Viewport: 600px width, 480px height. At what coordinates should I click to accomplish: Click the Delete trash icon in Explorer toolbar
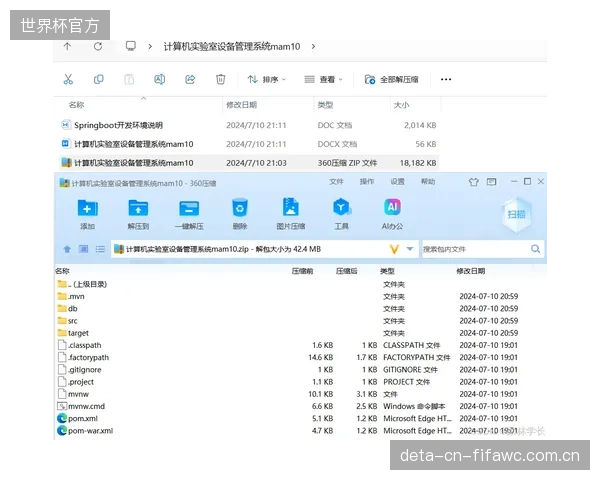point(220,79)
